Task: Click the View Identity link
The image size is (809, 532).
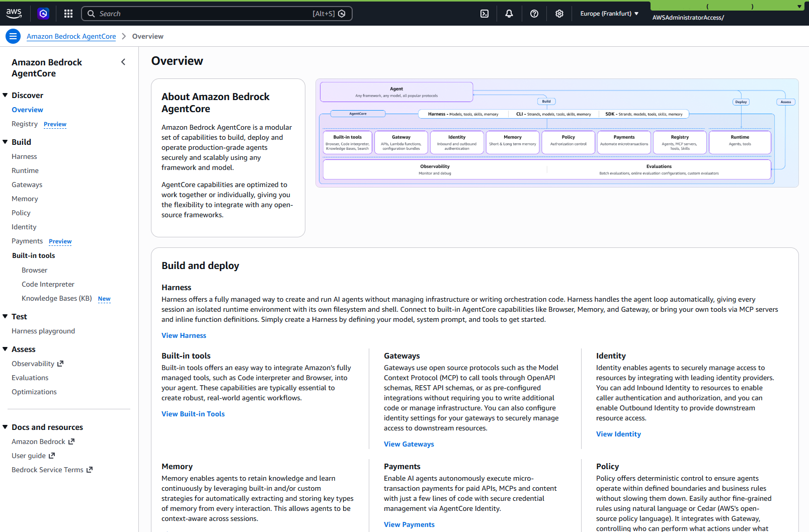Action: pos(618,434)
